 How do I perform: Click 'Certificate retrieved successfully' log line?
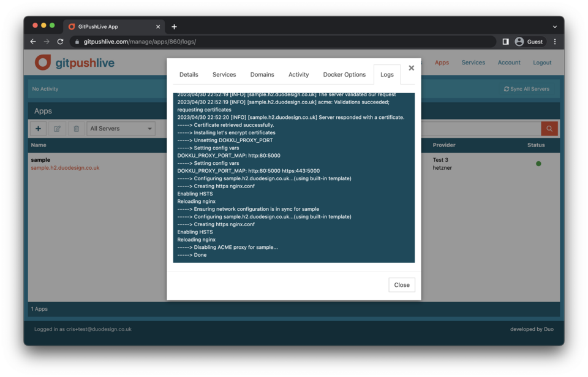coord(226,125)
